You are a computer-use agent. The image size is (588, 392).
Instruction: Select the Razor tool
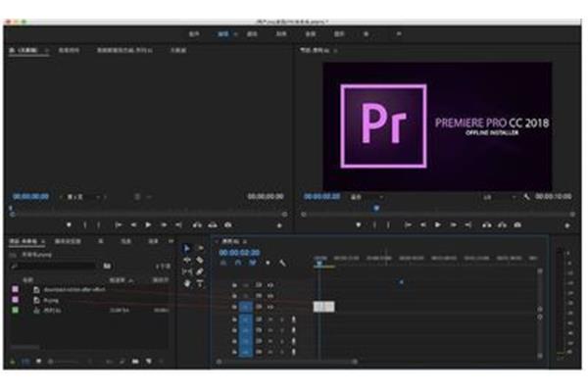tap(200, 260)
